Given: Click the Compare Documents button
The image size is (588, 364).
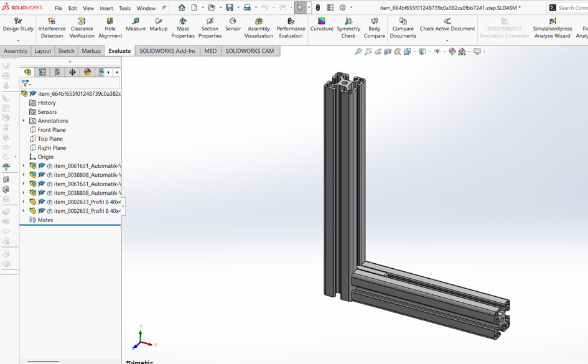Looking at the screenshot, I should tap(403, 28).
